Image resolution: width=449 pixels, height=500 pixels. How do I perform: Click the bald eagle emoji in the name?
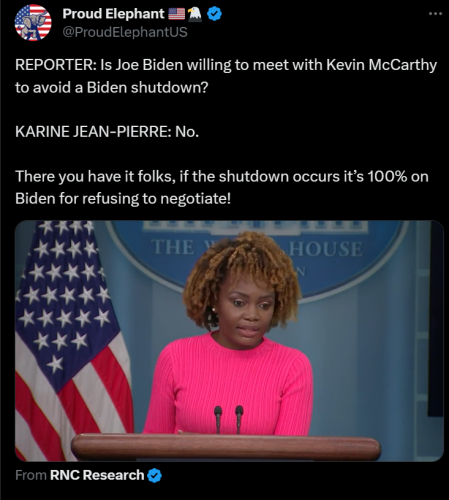pyautogui.click(x=195, y=14)
